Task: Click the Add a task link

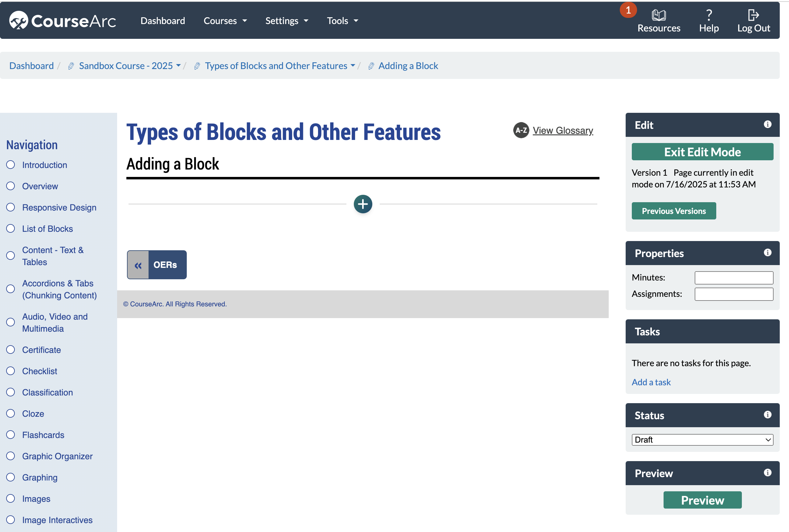Action: (x=651, y=382)
